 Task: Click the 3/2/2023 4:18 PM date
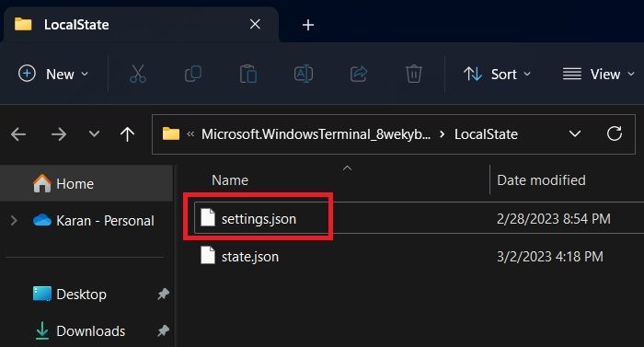click(549, 257)
